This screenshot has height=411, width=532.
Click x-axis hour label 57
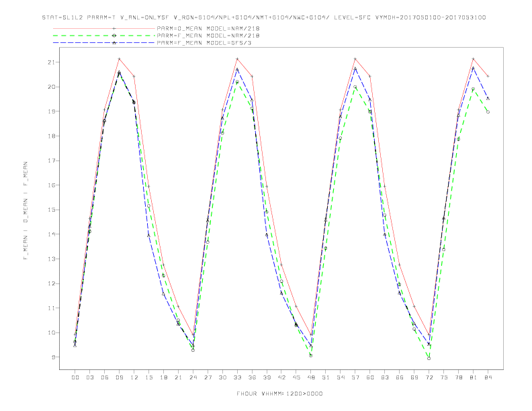pyautogui.click(x=355, y=377)
